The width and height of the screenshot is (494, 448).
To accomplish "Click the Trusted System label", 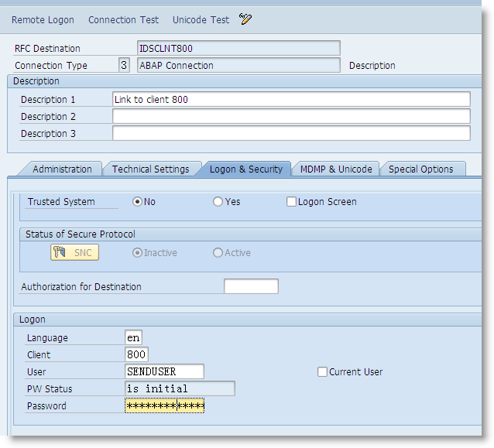I will coord(61,201).
